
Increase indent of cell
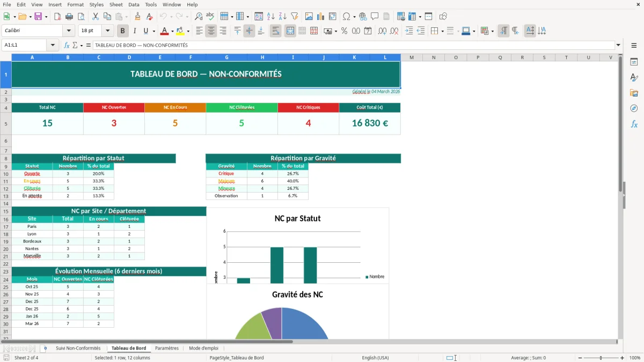(409, 31)
